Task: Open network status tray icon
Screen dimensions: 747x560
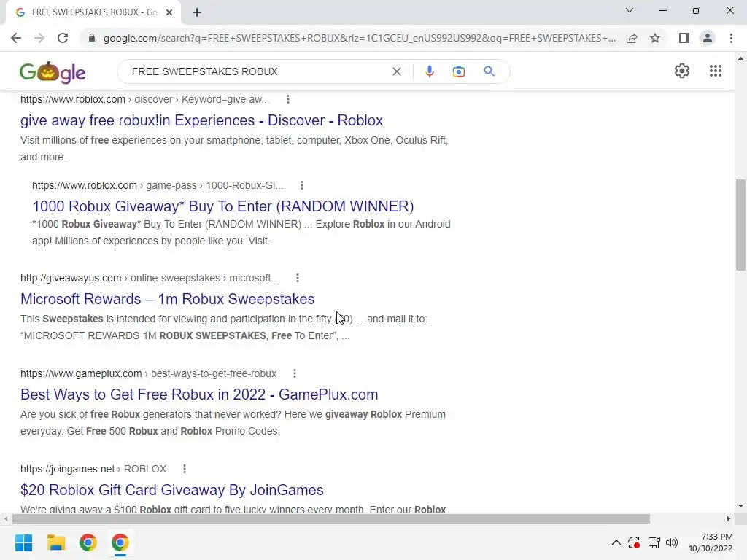Action: 654,542
